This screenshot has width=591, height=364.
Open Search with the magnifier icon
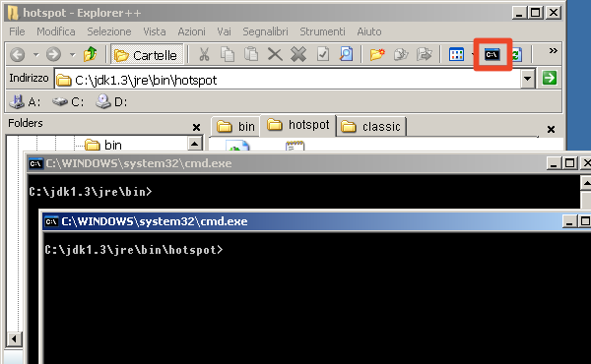coord(346,55)
